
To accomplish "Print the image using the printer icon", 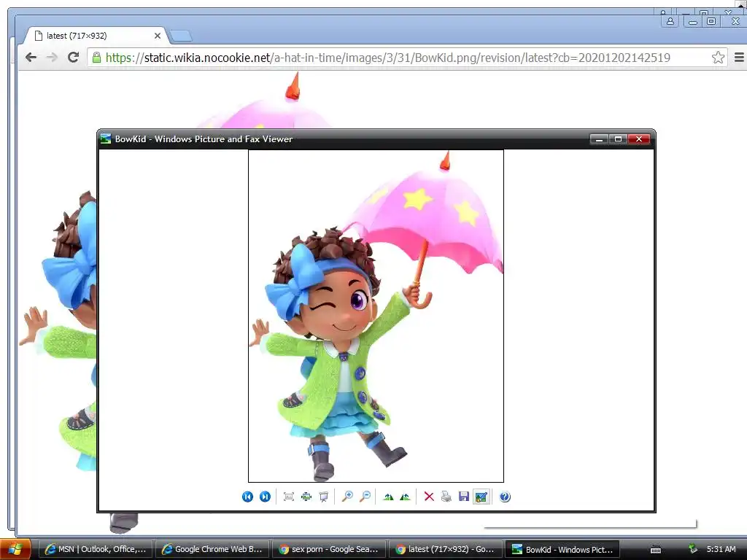I will click(x=446, y=497).
